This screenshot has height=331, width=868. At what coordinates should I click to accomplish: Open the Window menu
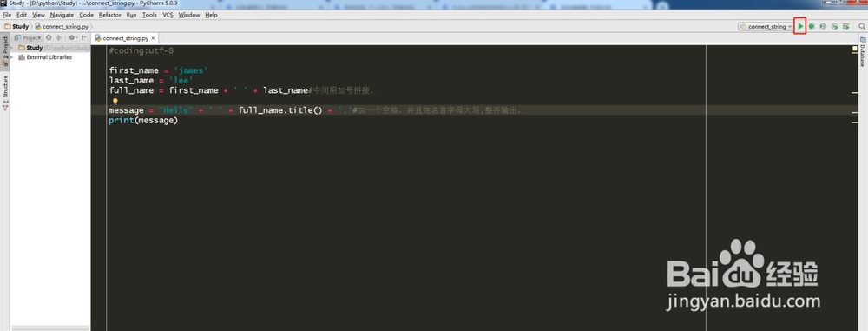click(188, 15)
